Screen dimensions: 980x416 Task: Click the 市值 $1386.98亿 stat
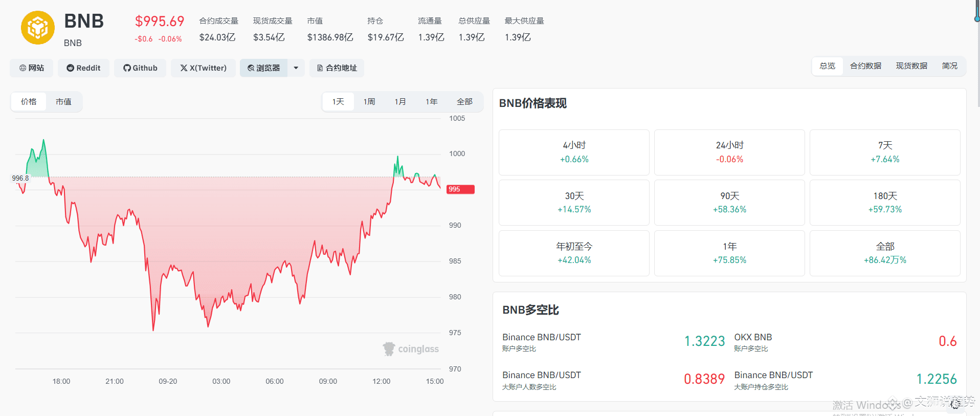coord(330,29)
